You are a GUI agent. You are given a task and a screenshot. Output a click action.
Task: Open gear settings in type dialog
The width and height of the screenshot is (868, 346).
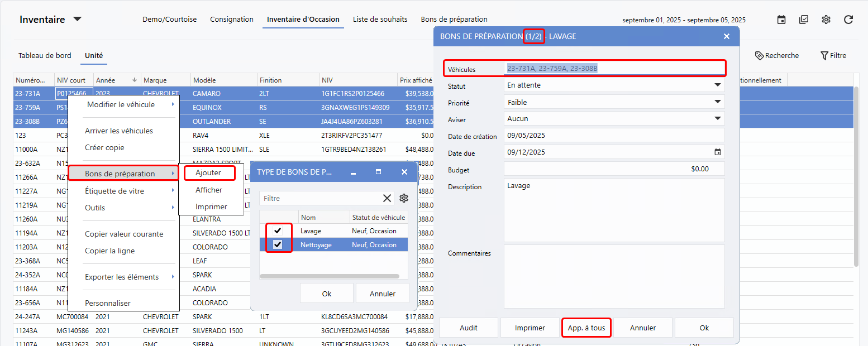[404, 198]
